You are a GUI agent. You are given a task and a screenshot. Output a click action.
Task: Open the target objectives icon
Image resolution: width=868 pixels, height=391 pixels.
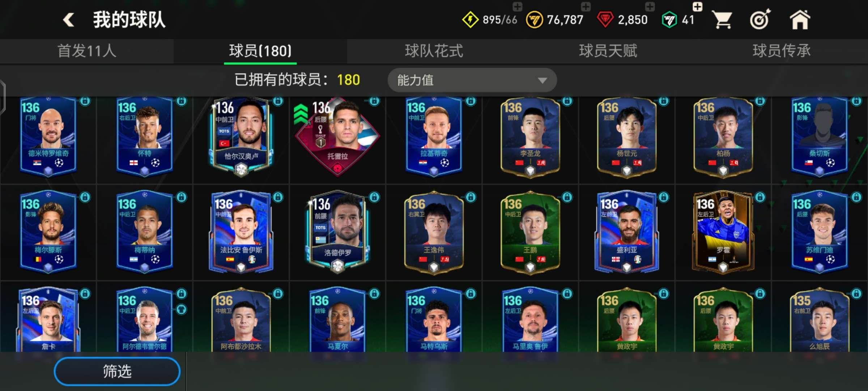(x=760, y=20)
